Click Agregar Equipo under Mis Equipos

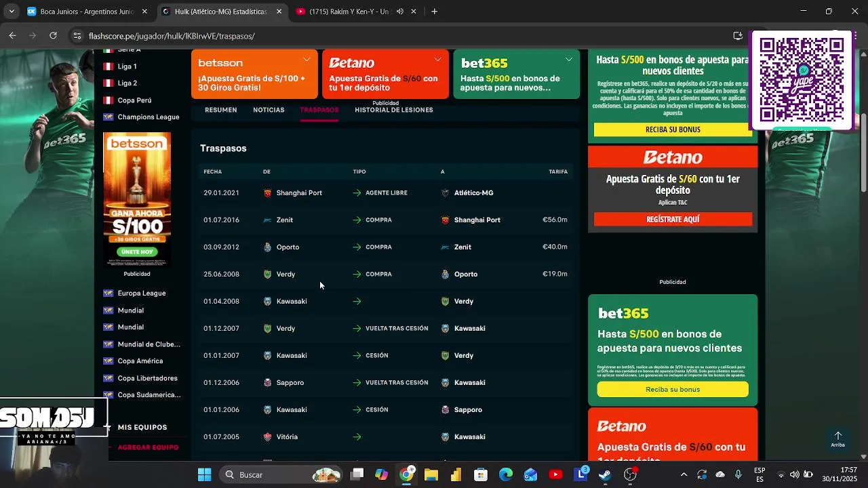tap(148, 447)
